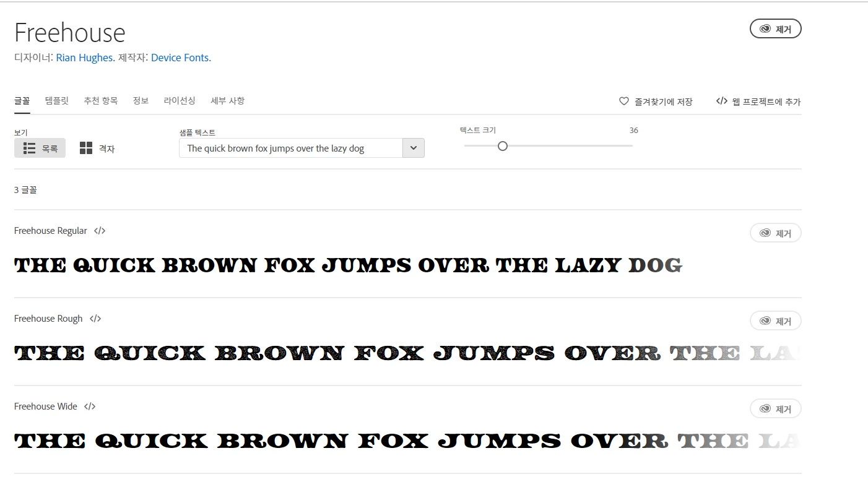Viewport: 868px width, 482px height.
Task: Deactivate Freehouse Wide font
Action: tap(776, 409)
